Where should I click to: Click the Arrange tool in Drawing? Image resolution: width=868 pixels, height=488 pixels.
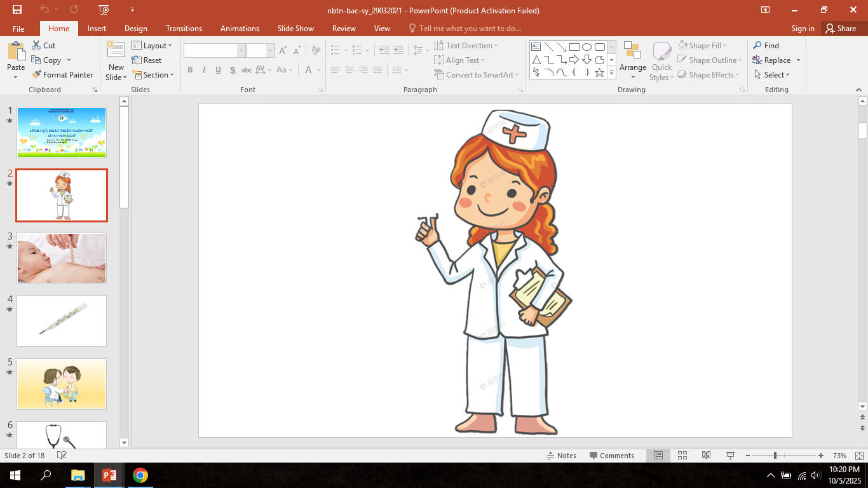pyautogui.click(x=633, y=61)
